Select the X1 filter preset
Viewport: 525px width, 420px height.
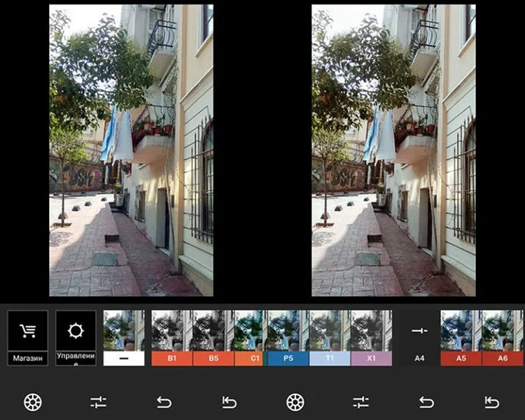click(371, 337)
